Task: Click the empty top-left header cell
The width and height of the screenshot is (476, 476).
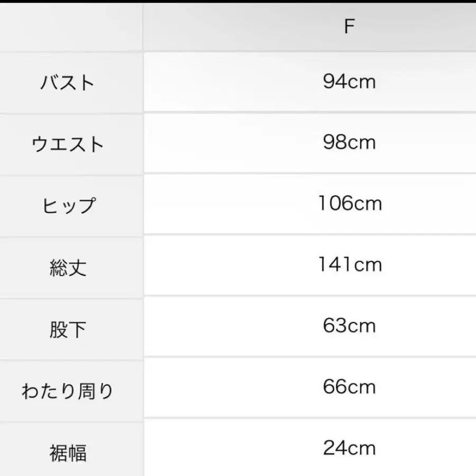Action: coord(71,28)
